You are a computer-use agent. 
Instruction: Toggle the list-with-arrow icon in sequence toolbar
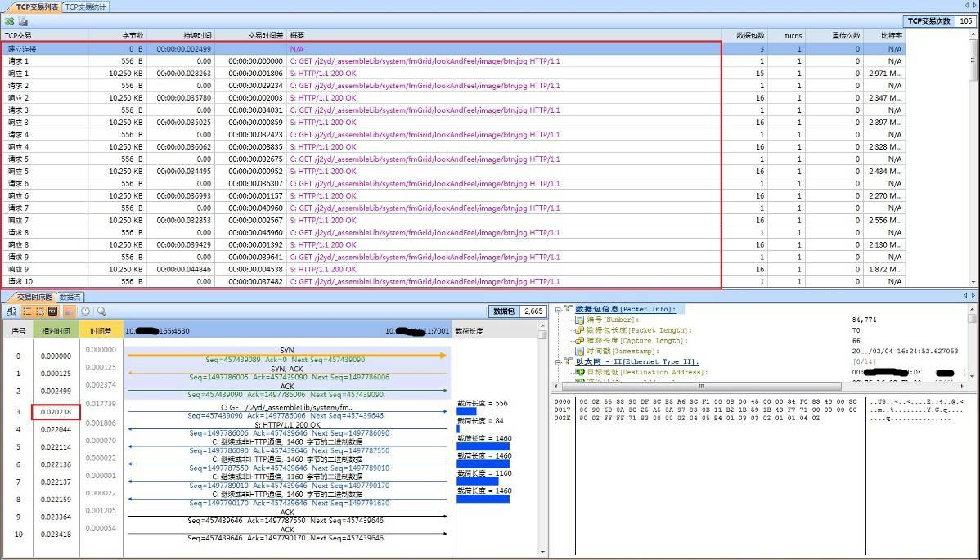tap(40, 311)
